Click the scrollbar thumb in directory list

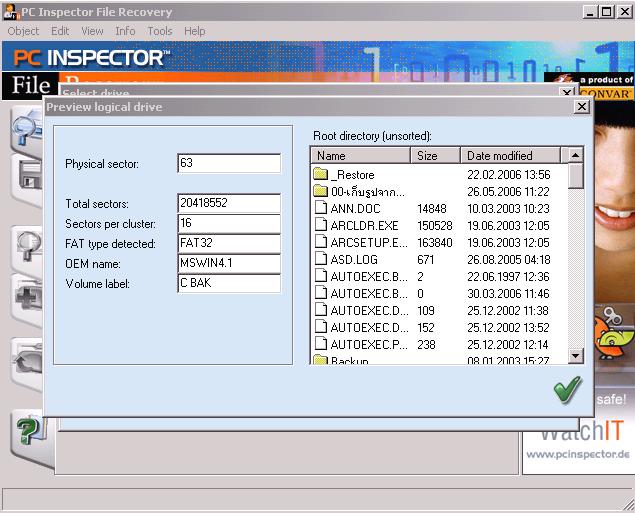pyautogui.click(x=575, y=176)
